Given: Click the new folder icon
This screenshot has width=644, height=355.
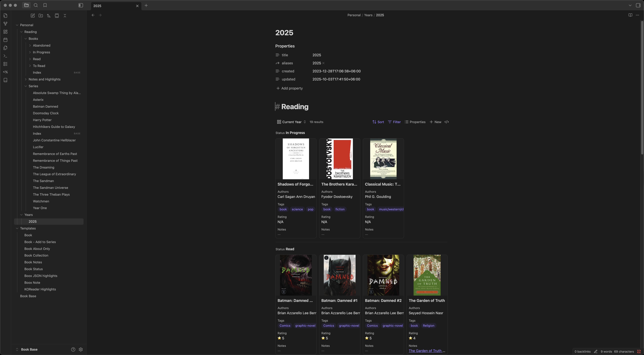Looking at the screenshot, I should 41,15.
